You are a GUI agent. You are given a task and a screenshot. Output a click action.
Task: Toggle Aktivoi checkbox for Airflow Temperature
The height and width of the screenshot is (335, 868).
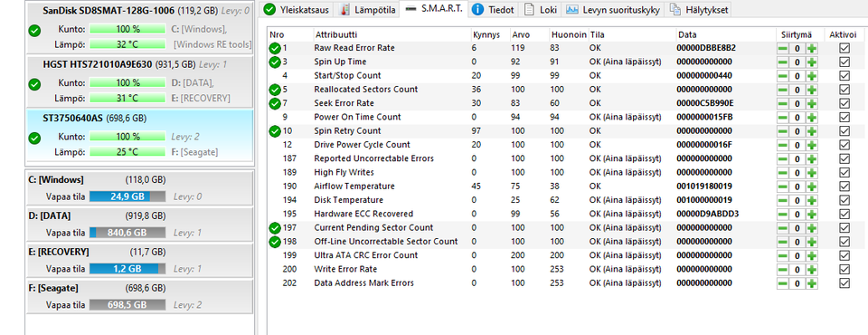(x=844, y=187)
